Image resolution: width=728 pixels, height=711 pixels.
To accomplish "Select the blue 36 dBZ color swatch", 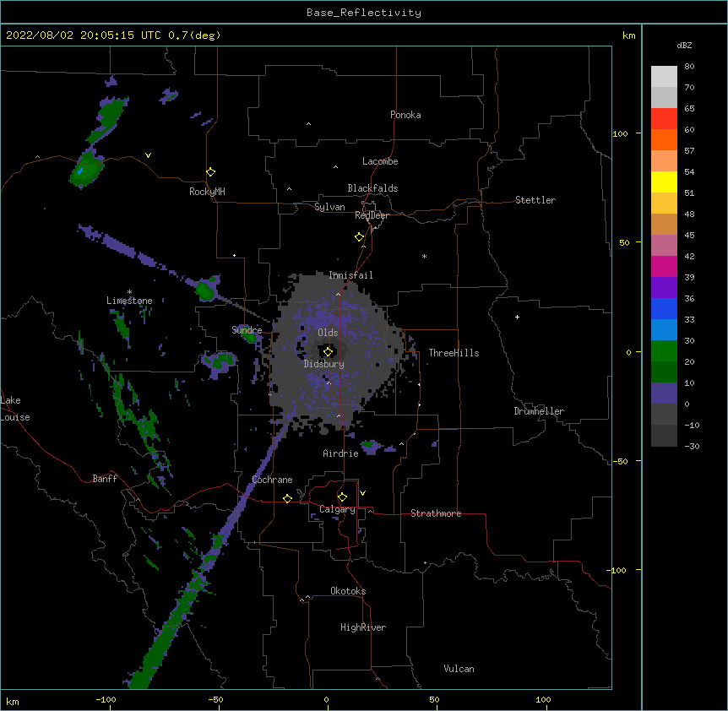I will (664, 308).
